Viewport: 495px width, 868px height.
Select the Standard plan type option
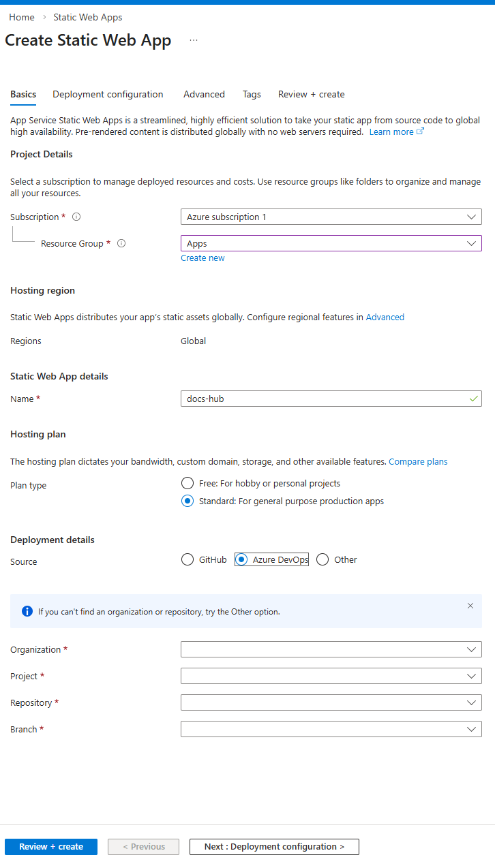(187, 501)
